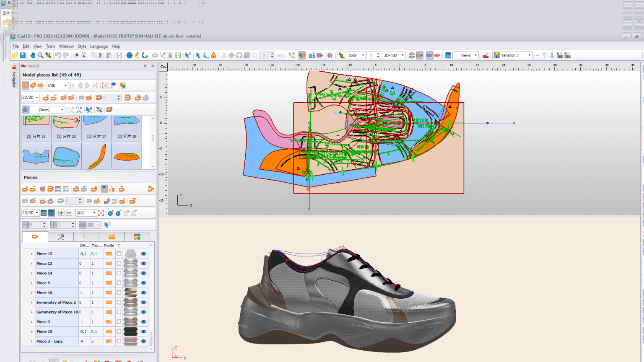Open the Tools menu
The image size is (644, 362).
pos(50,46)
